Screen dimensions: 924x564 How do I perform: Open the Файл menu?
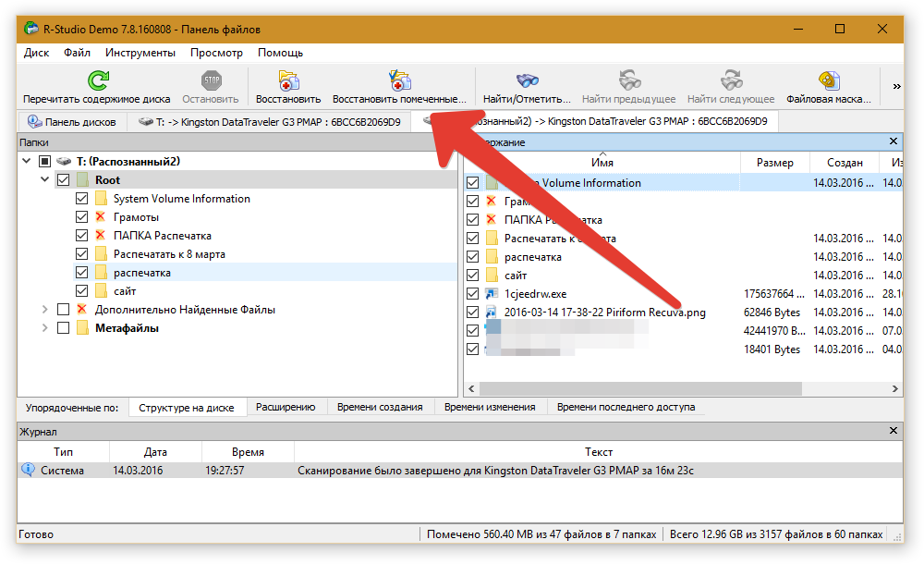click(78, 53)
